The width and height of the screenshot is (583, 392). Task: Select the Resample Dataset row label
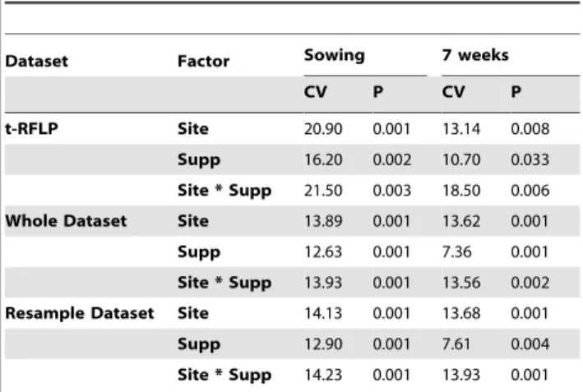[80, 313]
